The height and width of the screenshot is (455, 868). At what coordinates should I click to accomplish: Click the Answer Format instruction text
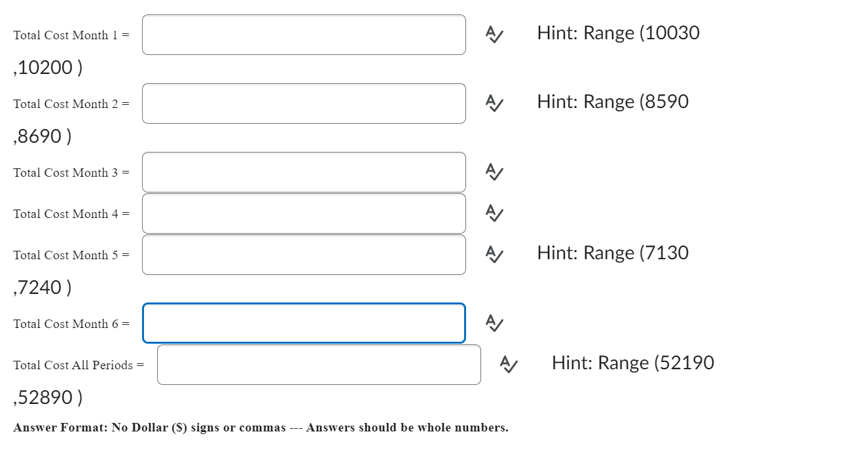click(x=261, y=428)
